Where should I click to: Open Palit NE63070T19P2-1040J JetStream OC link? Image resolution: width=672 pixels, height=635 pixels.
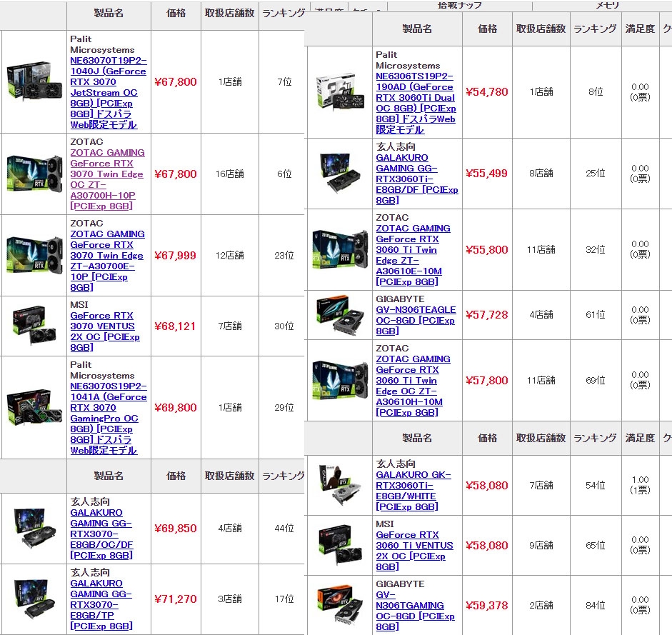[108, 93]
